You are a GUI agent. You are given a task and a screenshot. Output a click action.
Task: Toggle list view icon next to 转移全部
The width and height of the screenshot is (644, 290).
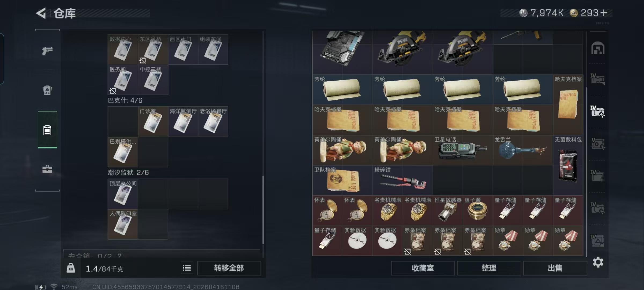point(187,268)
